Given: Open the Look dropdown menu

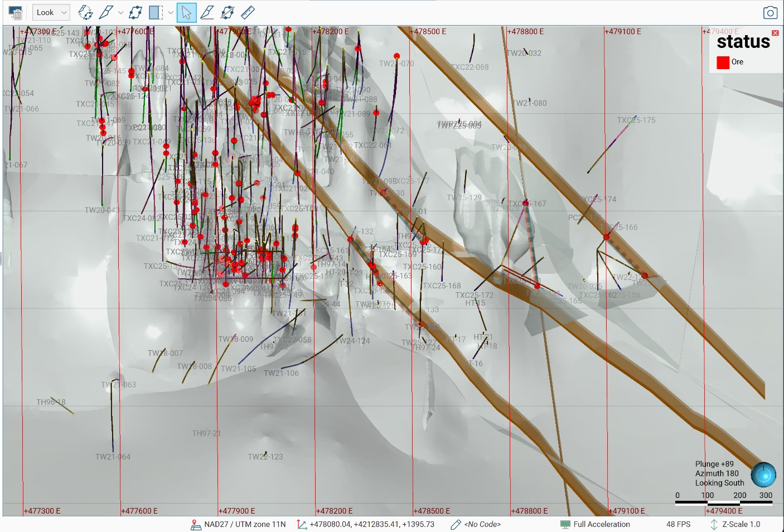Looking at the screenshot, I should (51, 12).
